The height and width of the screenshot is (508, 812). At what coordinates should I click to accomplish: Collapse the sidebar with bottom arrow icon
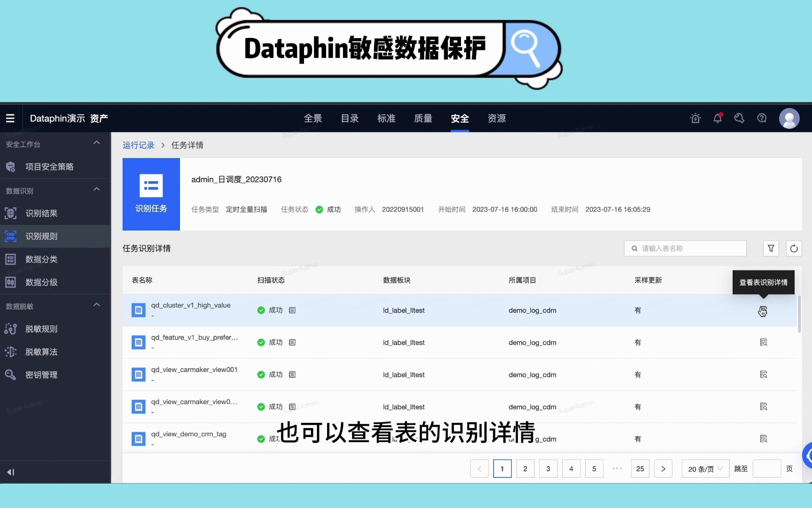coord(11,472)
